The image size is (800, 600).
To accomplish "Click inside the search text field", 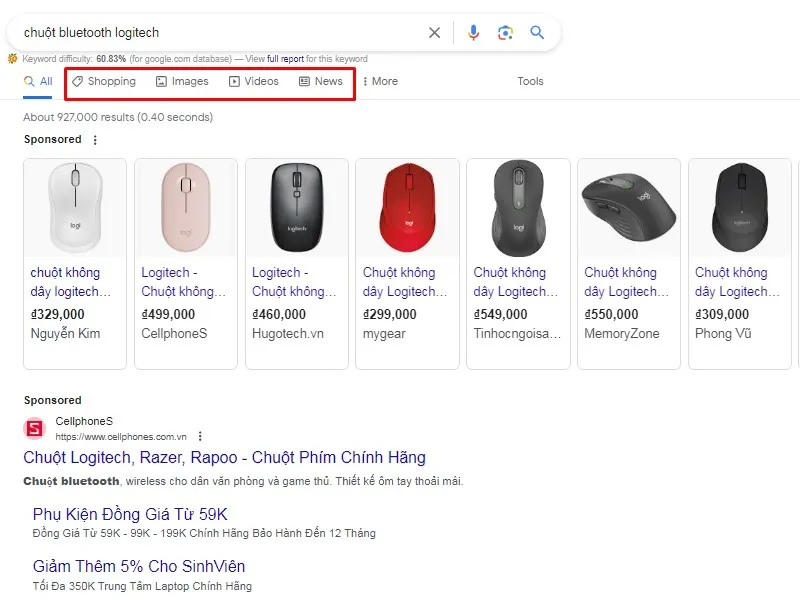I will (220, 33).
